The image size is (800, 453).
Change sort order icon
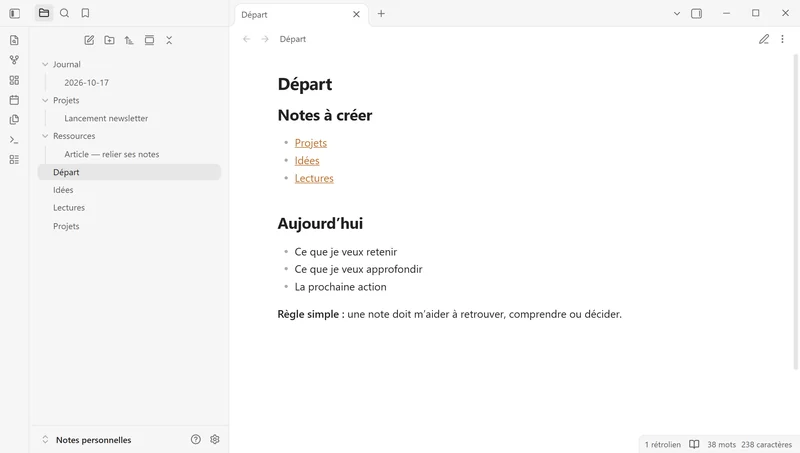(129, 40)
